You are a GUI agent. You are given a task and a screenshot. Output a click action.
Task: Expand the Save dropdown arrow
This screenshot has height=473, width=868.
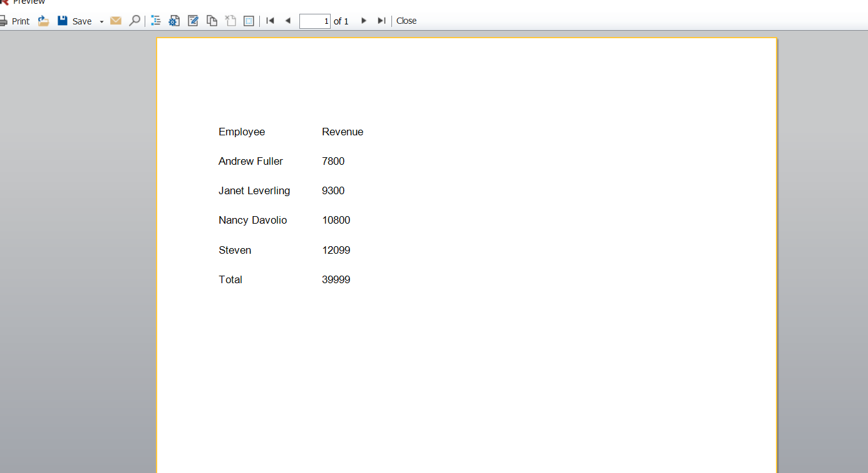101,22
